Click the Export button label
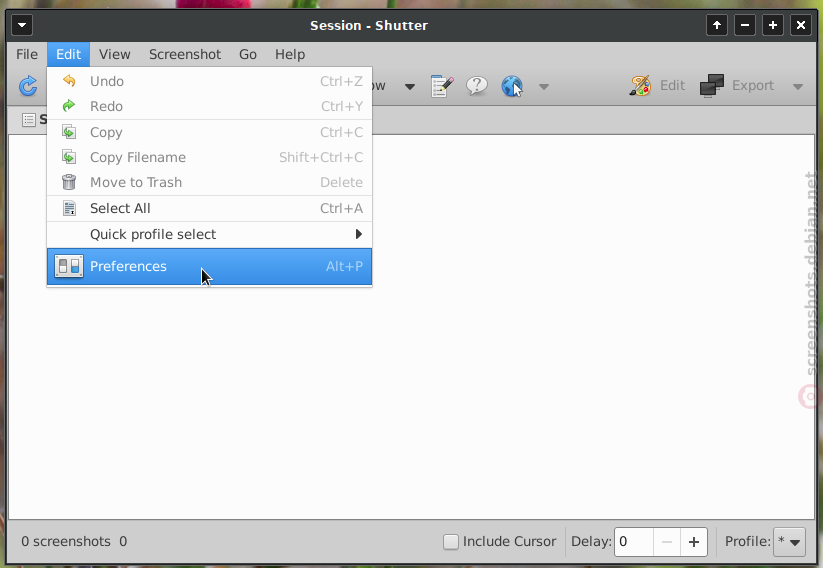Screen dimensions: 823x568 click(753, 86)
